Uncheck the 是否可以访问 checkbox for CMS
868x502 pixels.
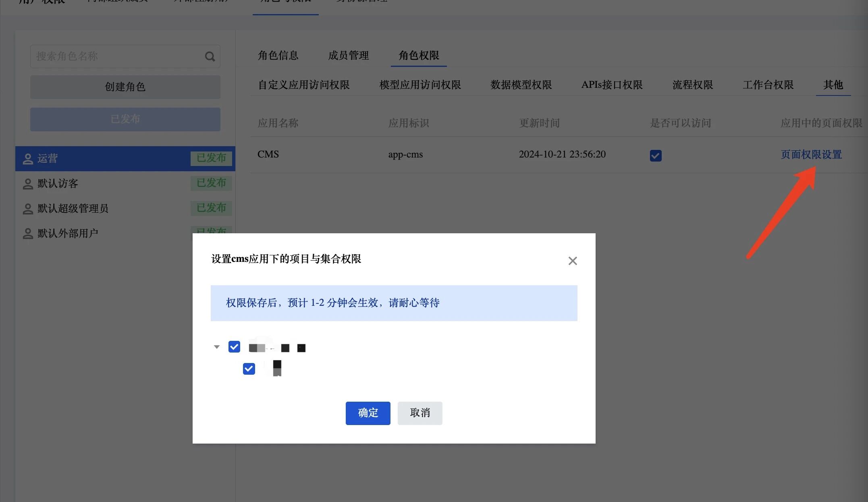656,155
